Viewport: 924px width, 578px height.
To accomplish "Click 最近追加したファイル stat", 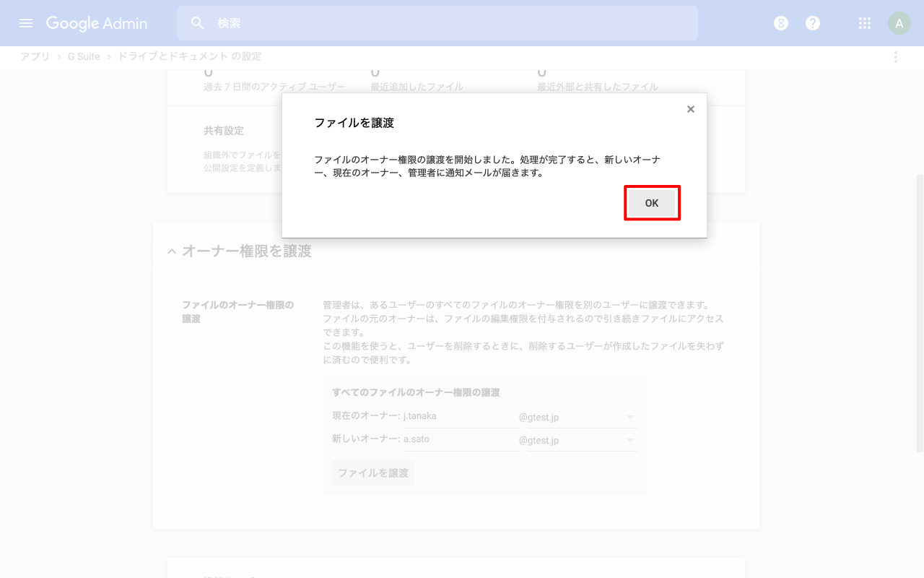I will [417, 87].
